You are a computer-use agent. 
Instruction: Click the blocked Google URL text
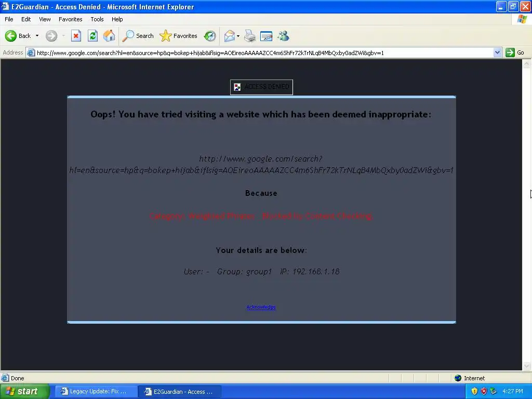pos(261,164)
